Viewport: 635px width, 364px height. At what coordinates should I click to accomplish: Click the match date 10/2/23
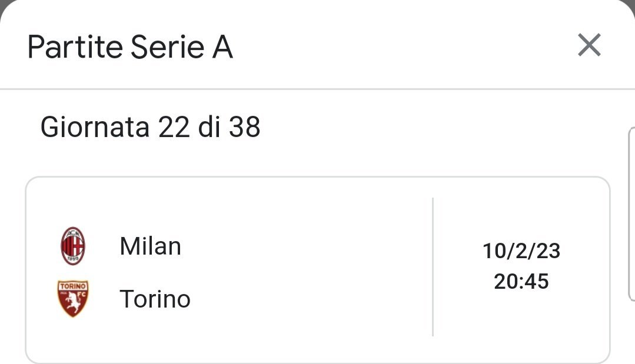[x=521, y=251]
